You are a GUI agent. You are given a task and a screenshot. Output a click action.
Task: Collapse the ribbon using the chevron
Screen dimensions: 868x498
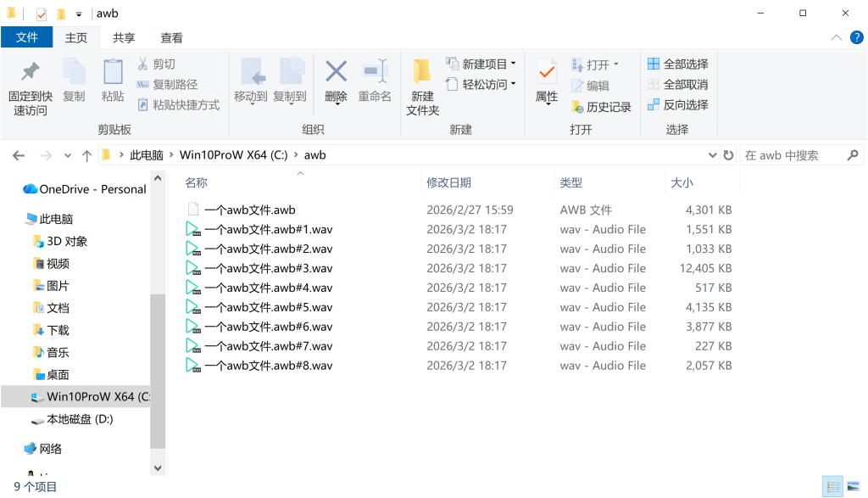[836, 38]
